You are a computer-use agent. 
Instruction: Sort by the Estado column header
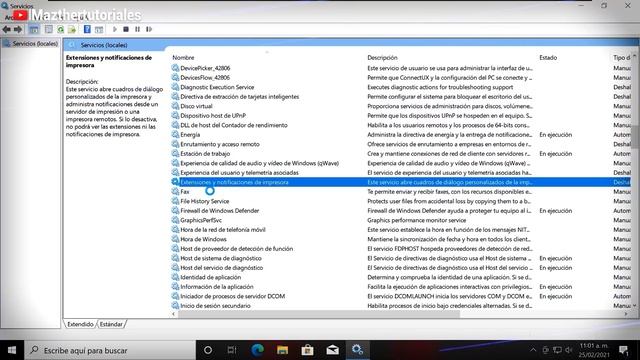pos(548,58)
